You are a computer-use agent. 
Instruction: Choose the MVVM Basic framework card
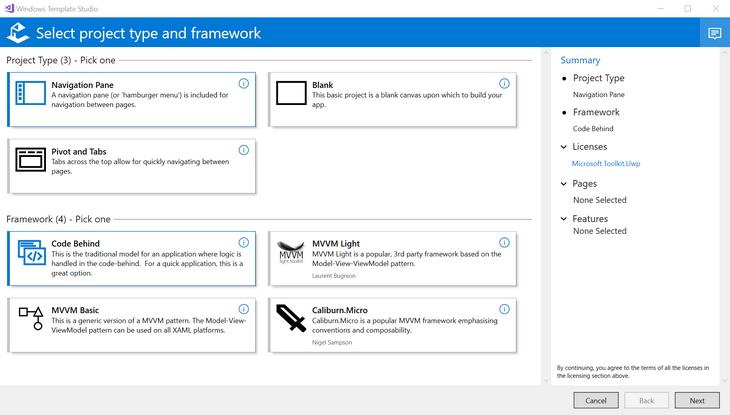coord(132,325)
